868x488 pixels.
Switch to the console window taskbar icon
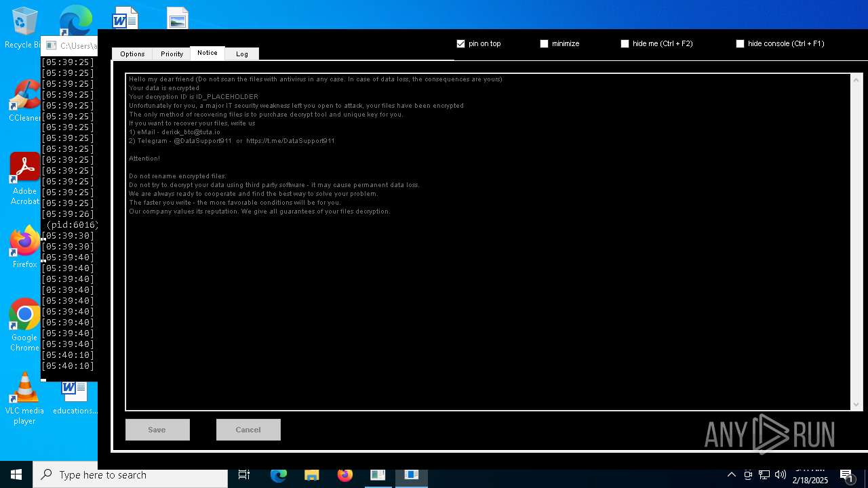pyautogui.click(x=378, y=474)
